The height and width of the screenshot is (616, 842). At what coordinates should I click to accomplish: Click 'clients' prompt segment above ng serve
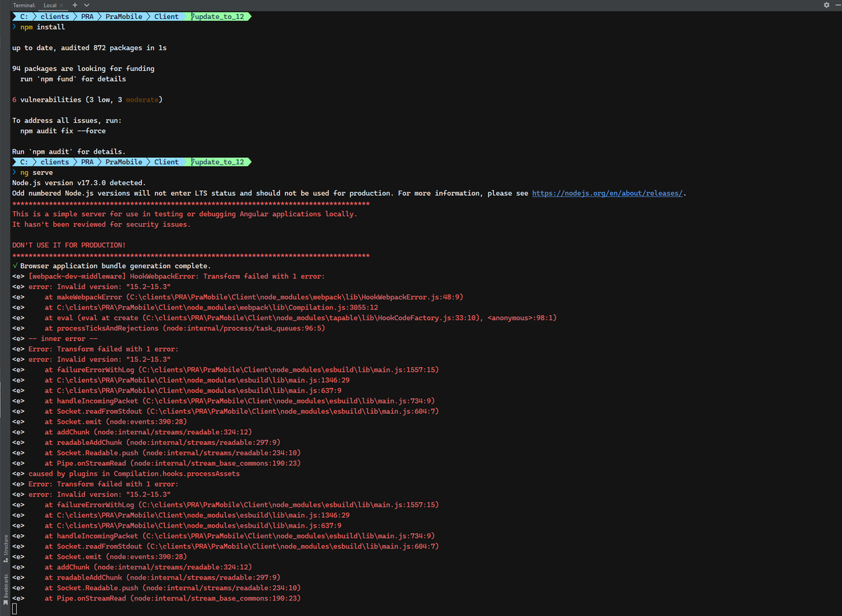click(55, 162)
